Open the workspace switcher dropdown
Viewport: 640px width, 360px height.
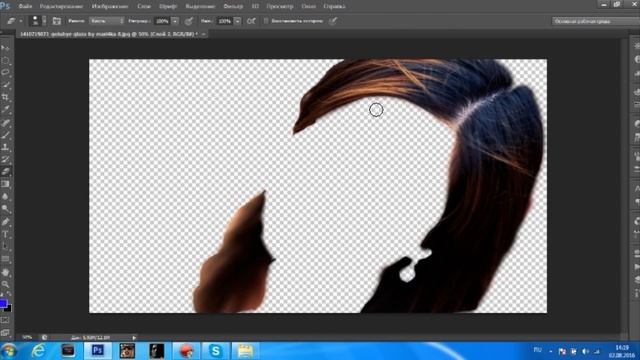pos(596,21)
